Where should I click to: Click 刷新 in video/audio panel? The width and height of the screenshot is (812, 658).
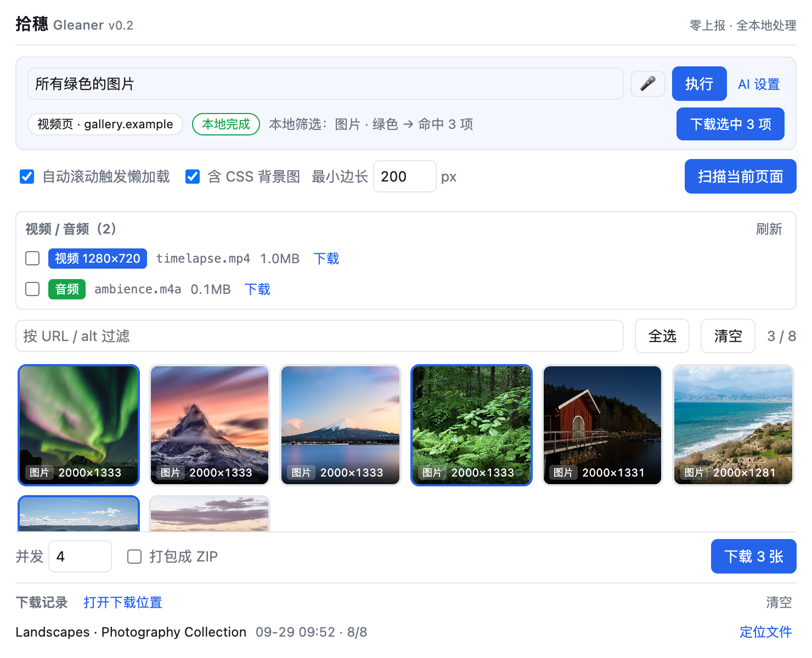[769, 229]
